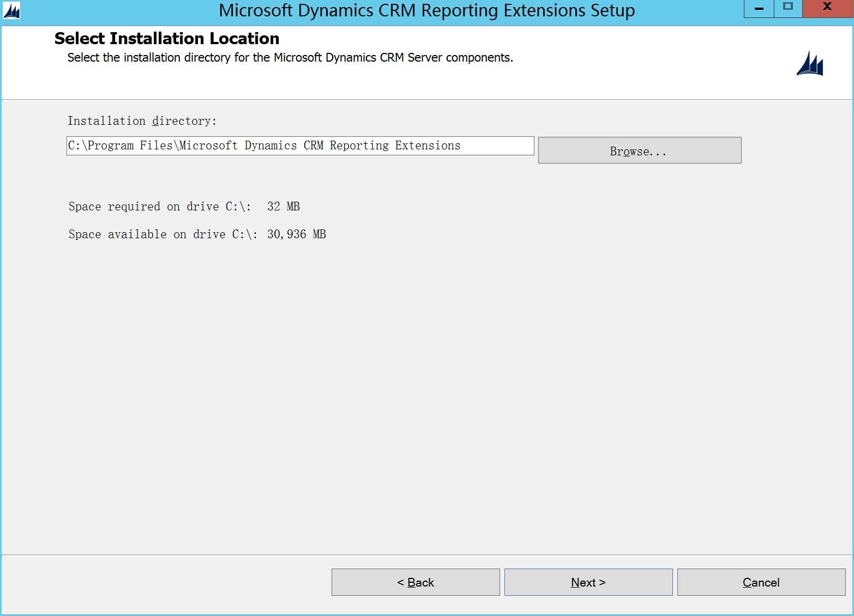Click the 'Installation directory:' label

[x=142, y=121]
